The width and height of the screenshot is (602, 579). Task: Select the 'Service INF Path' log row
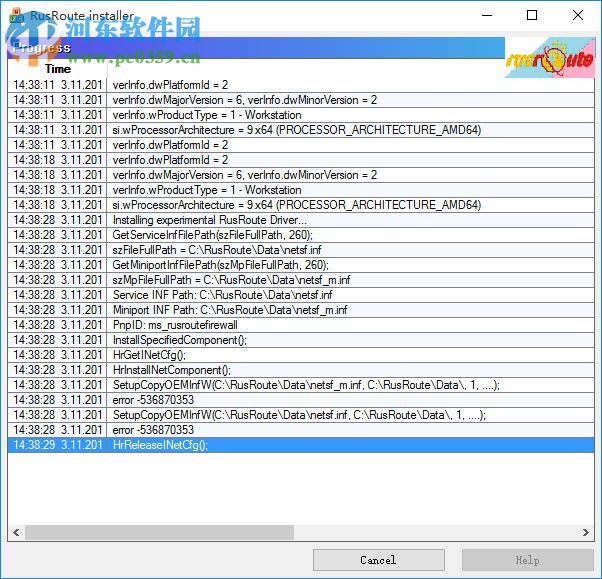[x=301, y=295]
